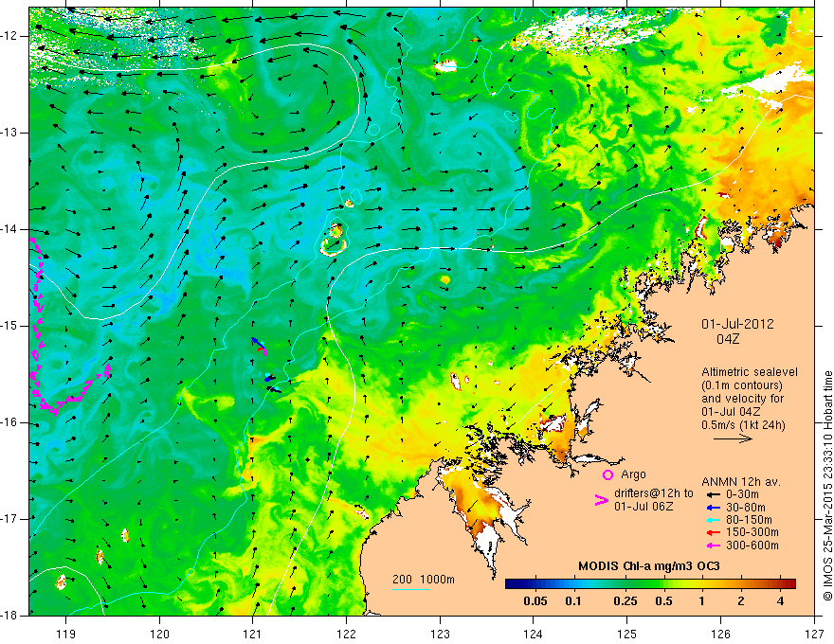
Task: Click the 80-150m depth label
Action: tap(749, 520)
